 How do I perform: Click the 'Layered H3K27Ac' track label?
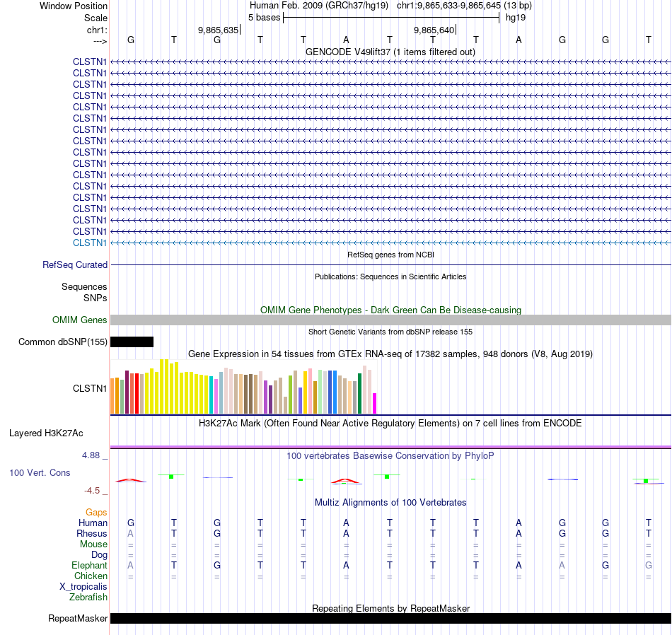[x=46, y=433]
